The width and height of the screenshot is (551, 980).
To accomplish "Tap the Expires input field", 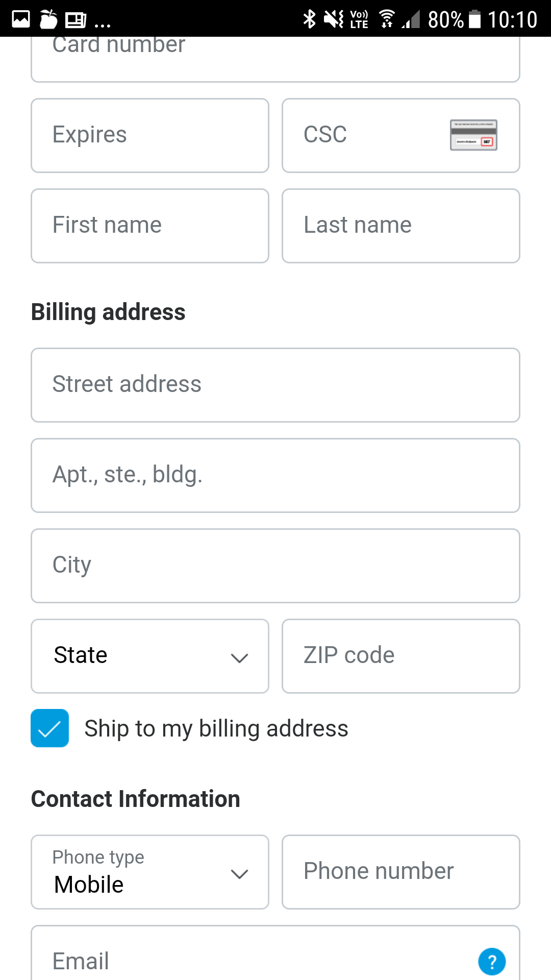I will tap(150, 135).
